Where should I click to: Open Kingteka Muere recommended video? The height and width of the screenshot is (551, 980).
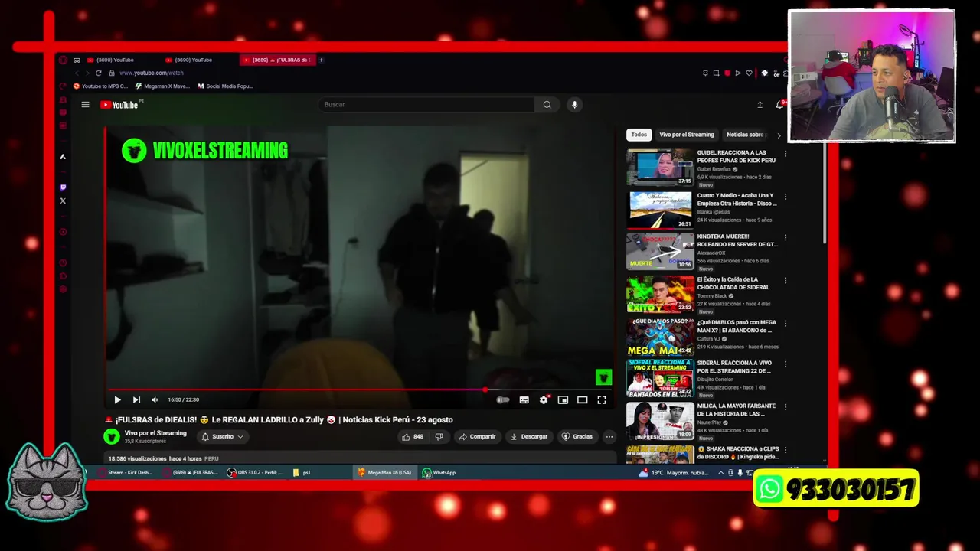click(660, 251)
